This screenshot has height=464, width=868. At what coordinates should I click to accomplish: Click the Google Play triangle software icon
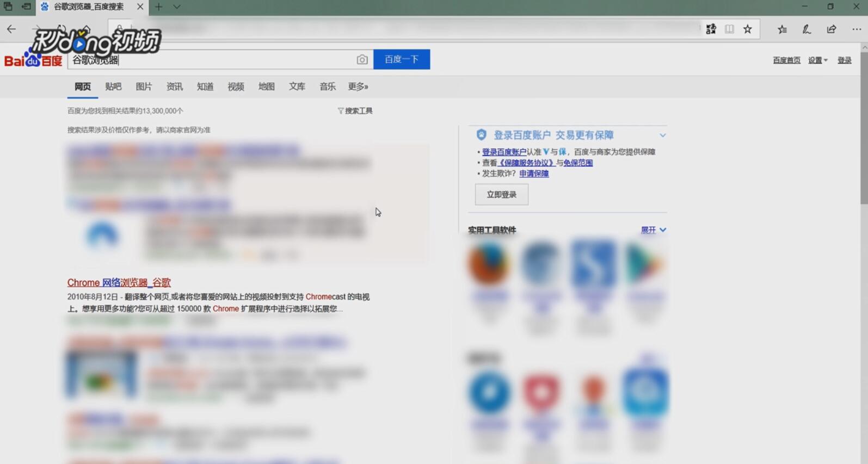tap(644, 264)
